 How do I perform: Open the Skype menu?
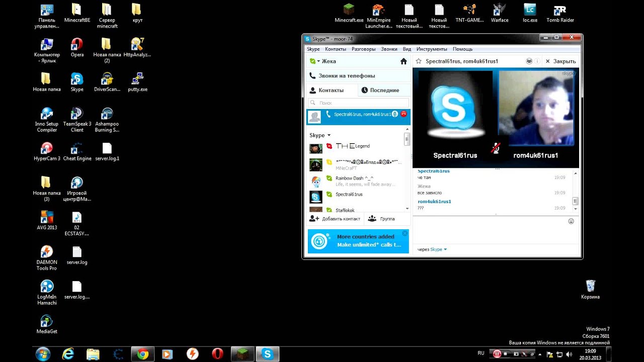point(313,49)
